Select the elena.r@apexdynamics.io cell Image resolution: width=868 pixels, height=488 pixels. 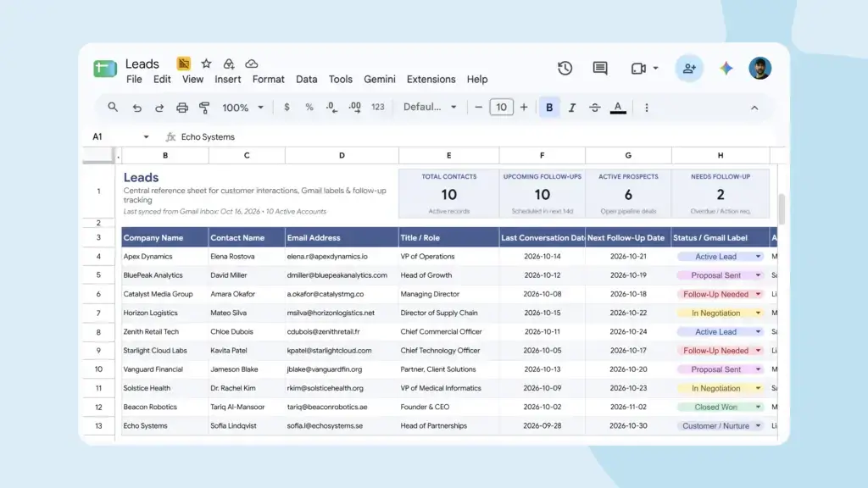click(342, 257)
